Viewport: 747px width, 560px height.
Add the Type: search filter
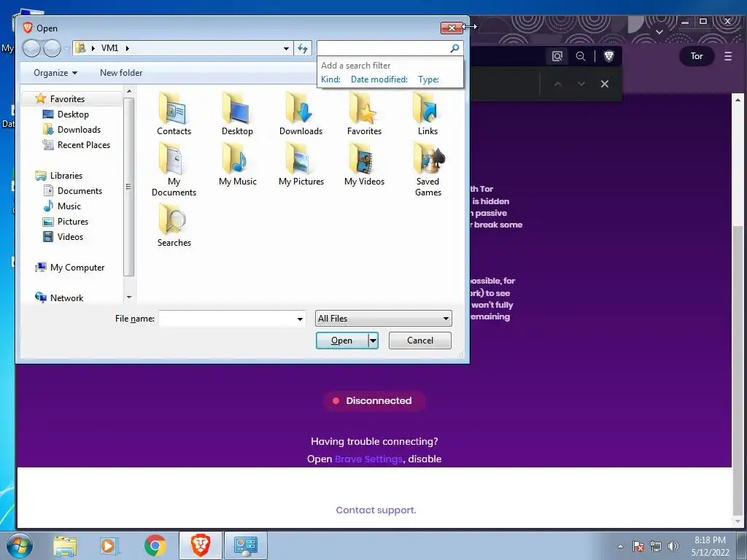click(428, 79)
